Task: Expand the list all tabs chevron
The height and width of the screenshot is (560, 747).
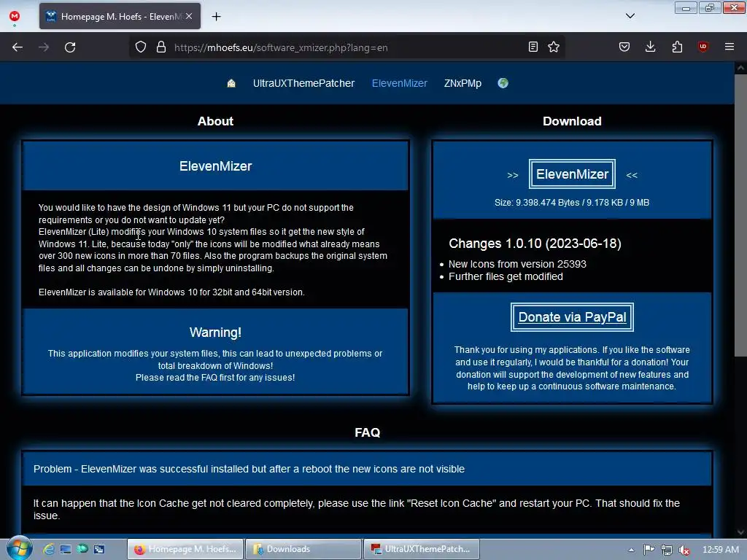Action: coord(630,16)
